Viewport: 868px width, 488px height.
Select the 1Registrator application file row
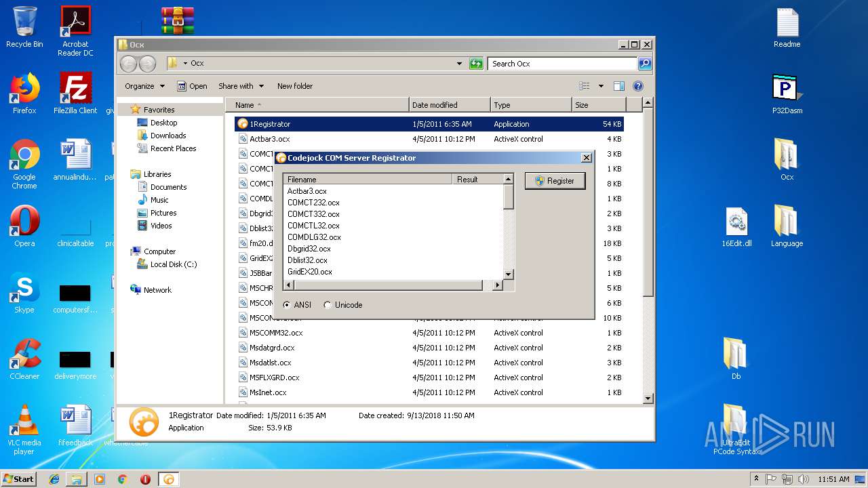coord(429,124)
